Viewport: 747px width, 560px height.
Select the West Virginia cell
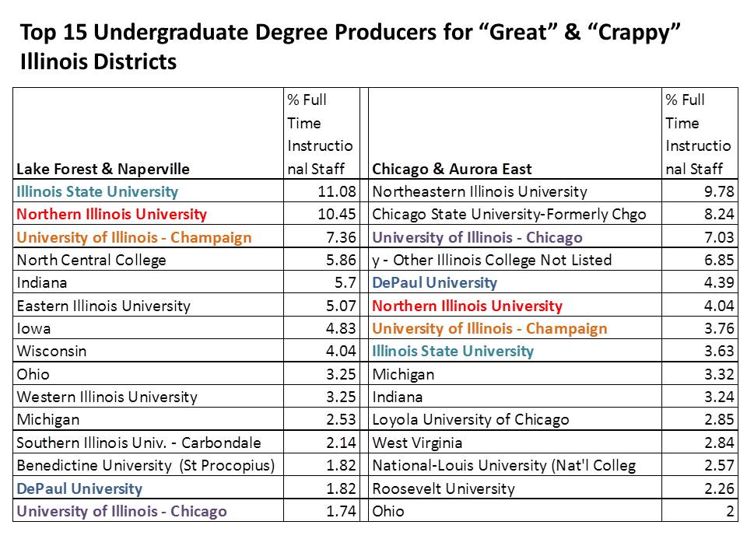tap(417, 443)
